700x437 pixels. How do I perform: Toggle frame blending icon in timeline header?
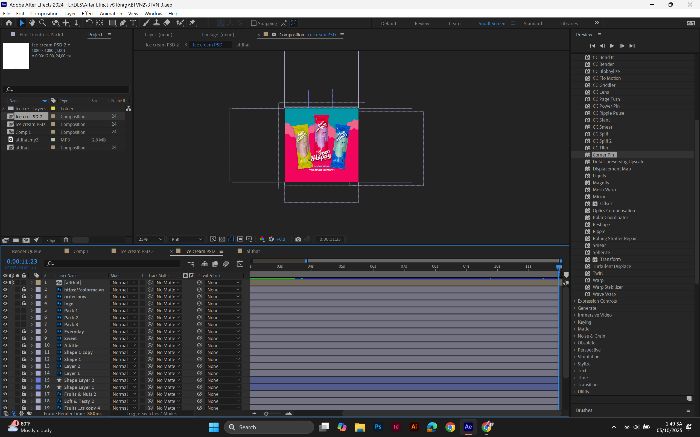click(x=215, y=264)
